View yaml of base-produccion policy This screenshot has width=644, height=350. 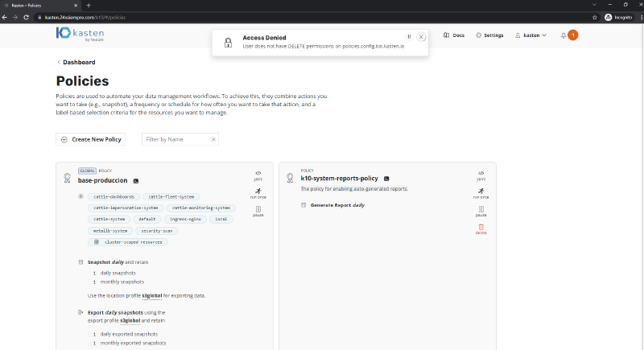(258, 175)
